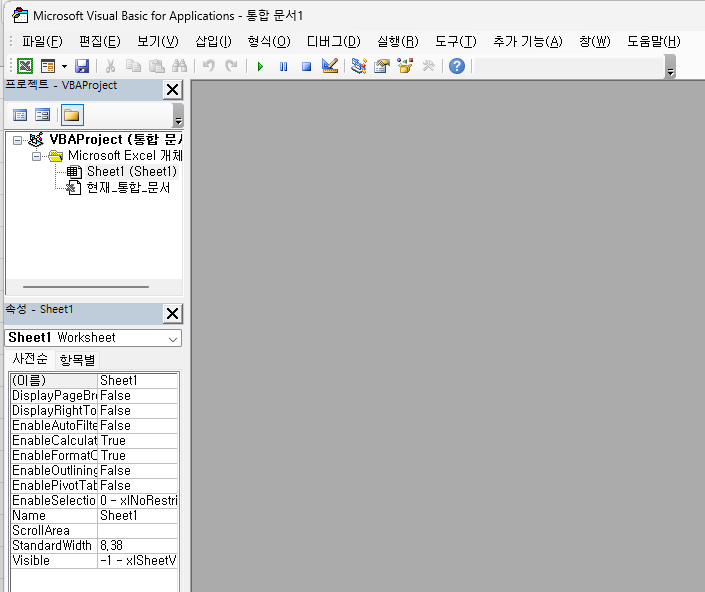Select 현재_통합_문서 in project tree

pyautogui.click(x=128, y=188)
